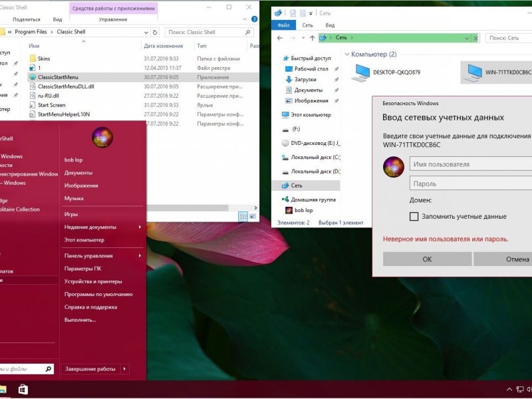Click the Пароль input field
The image size is (532, 399).
tap(471, 184)
